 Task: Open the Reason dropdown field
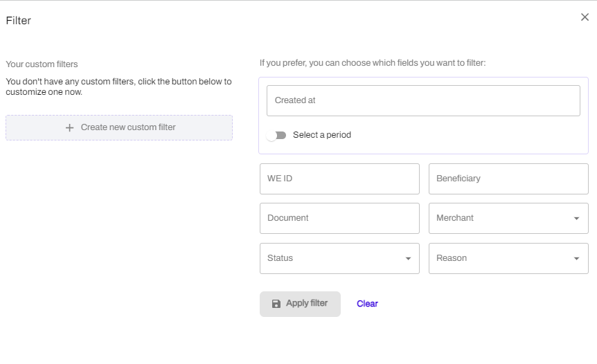click(508, 258)
